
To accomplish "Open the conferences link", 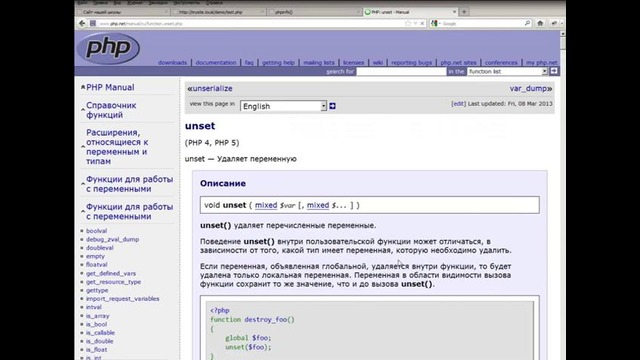I will click(x=501, y=62).
